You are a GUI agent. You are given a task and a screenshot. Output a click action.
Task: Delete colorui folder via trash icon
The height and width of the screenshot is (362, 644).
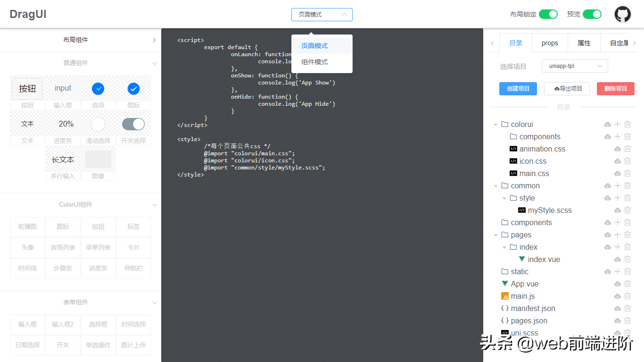click(627, 124)
